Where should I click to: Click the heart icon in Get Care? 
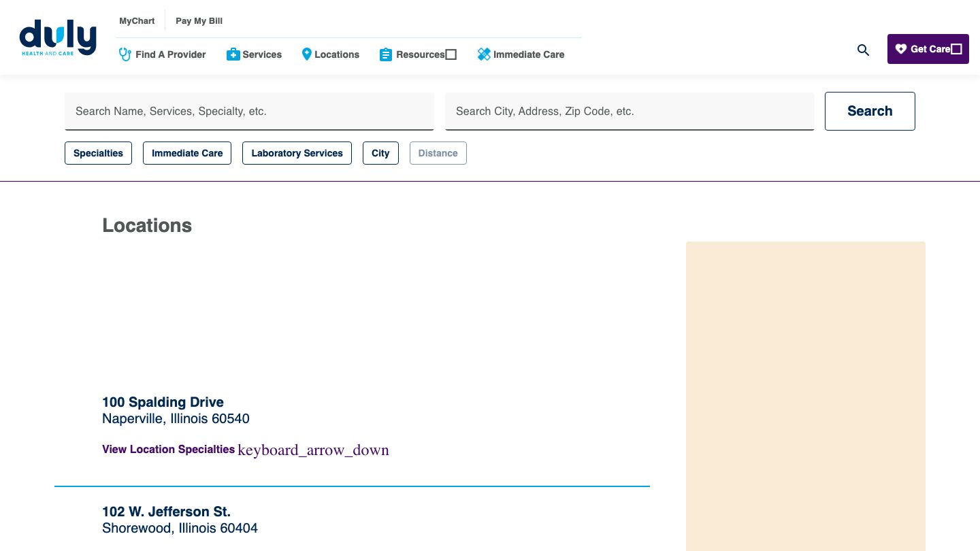[x=901, y=49]
